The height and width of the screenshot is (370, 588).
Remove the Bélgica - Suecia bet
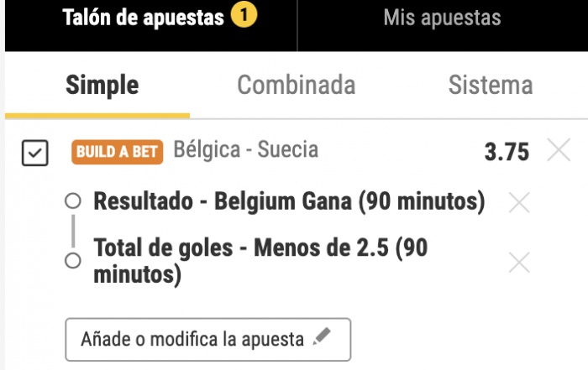click(559, 152)
